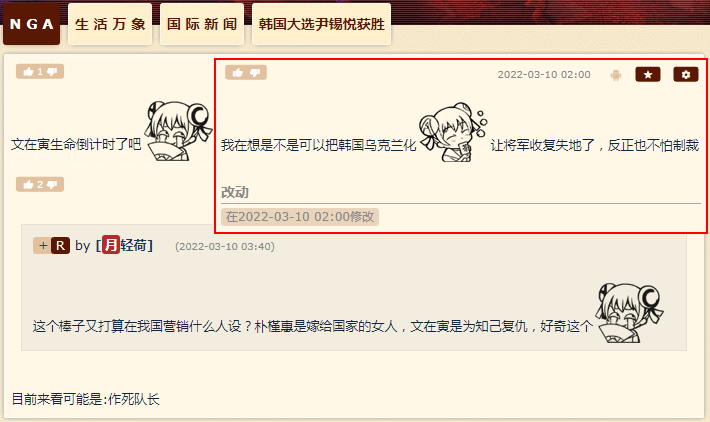The image size is (710, 422).
Task: Go to 生活万象 section
Action: point(110,24)
